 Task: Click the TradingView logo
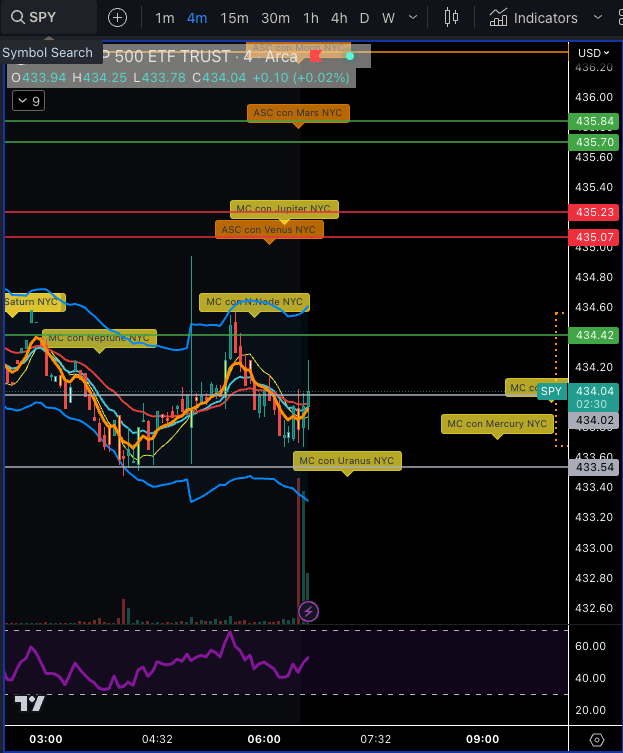tap(29, 704)
